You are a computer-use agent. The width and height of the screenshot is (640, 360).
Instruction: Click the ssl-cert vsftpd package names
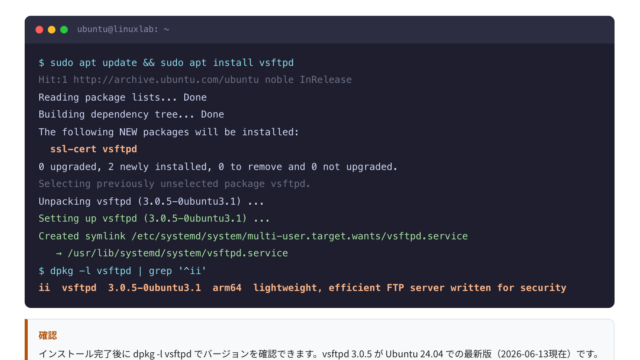tap(93, 149)
